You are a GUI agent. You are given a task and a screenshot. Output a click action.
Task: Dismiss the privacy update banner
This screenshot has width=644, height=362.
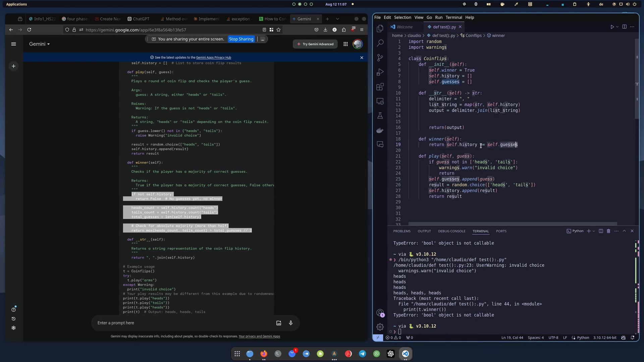click(x=362, y=58)
